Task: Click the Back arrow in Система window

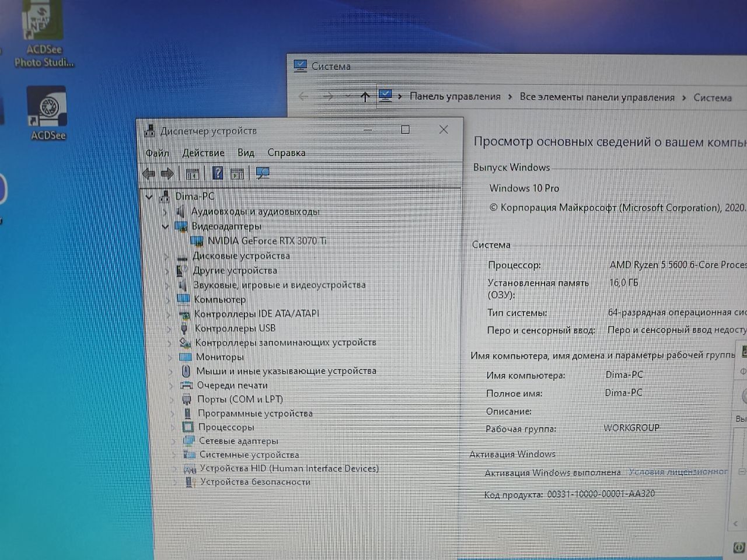Action: point(303,96)
